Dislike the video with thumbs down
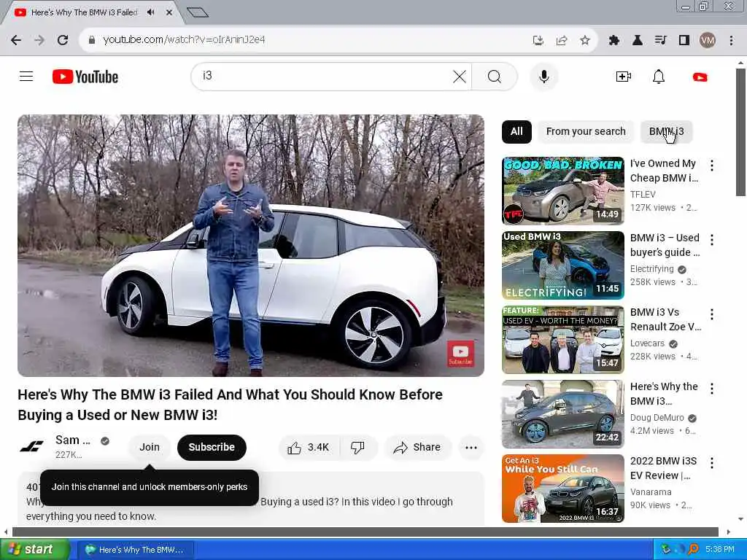This screenshot has height=560, width=747. [x=357, y=447]
